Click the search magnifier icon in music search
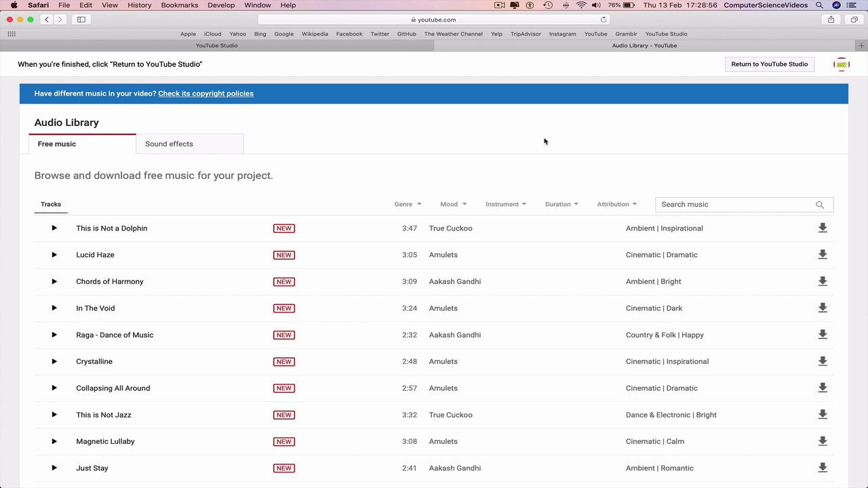 [820, 205]
